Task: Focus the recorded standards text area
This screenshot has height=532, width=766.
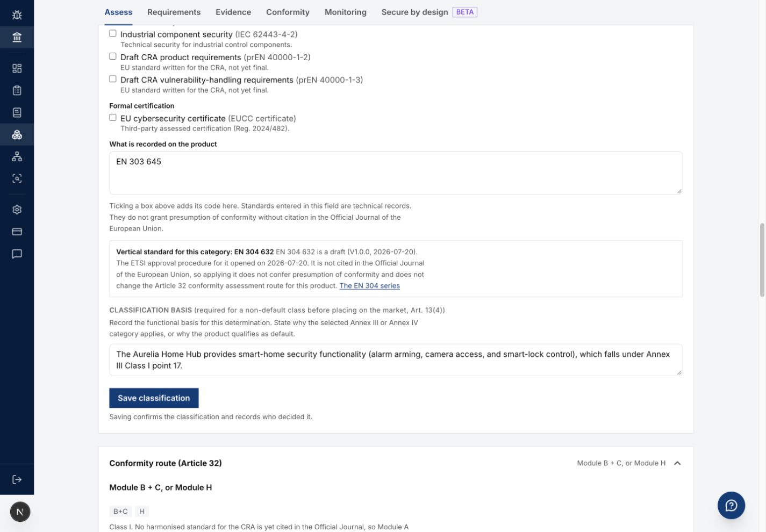Action: click(396, 173)
